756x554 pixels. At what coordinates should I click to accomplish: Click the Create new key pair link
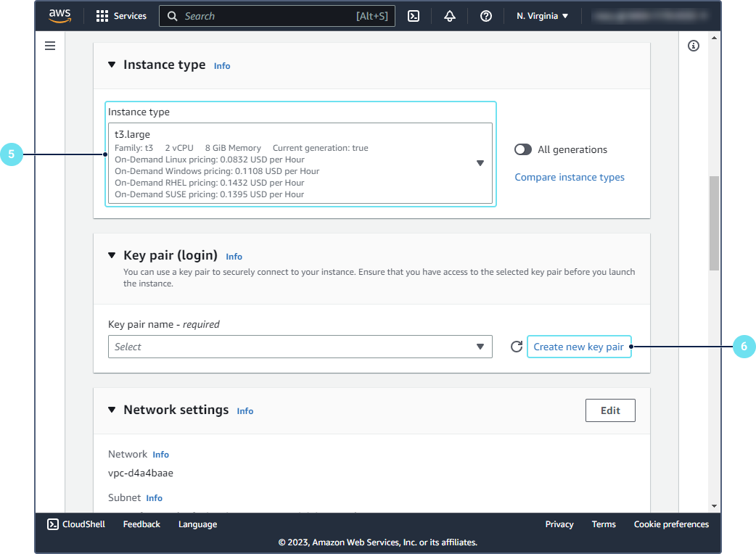tap(578, 347)
